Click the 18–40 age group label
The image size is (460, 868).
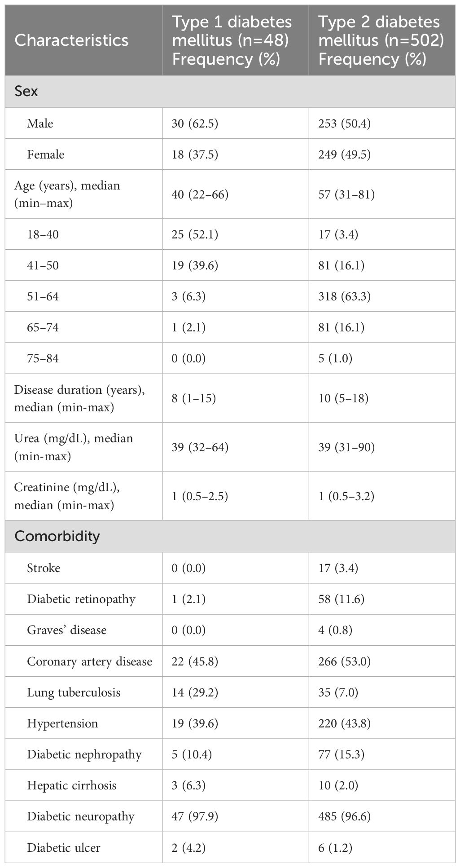43,234
